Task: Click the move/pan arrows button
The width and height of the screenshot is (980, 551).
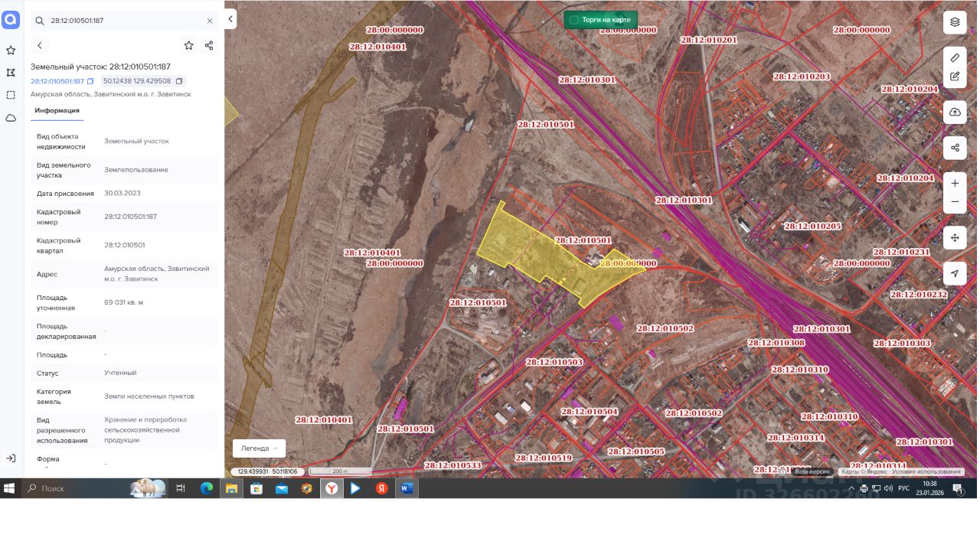Action: tap(955, 238)
